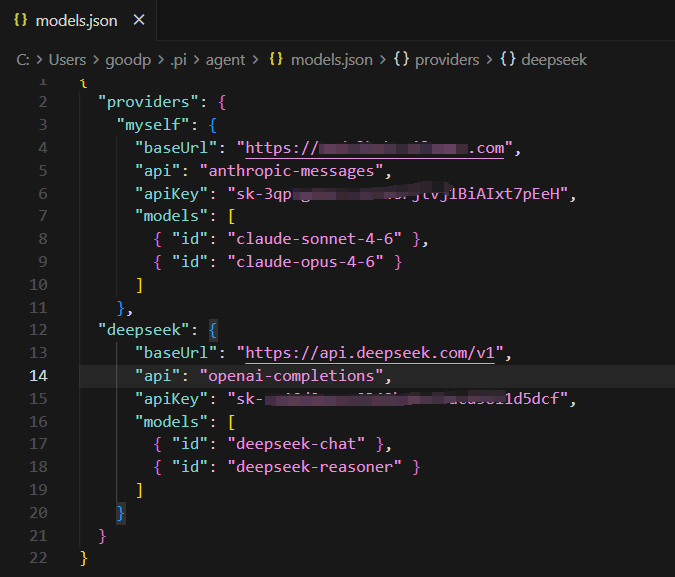Click the "openai-completions" value
The image size is (675, 577).
tap(291, 376)
